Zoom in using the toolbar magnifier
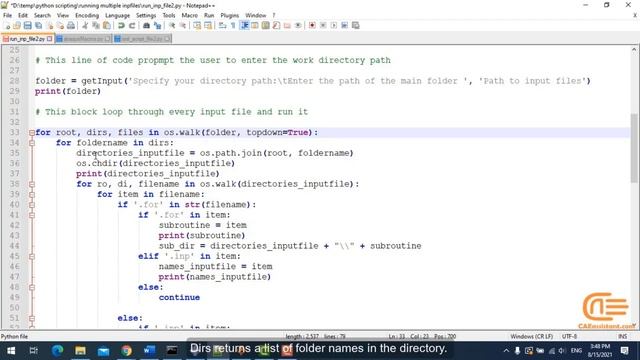This screenshot has height=360, width=640. click(172, 25)
